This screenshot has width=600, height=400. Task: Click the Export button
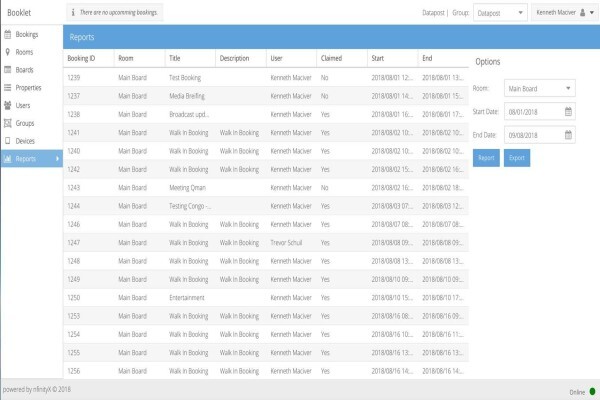517,158
